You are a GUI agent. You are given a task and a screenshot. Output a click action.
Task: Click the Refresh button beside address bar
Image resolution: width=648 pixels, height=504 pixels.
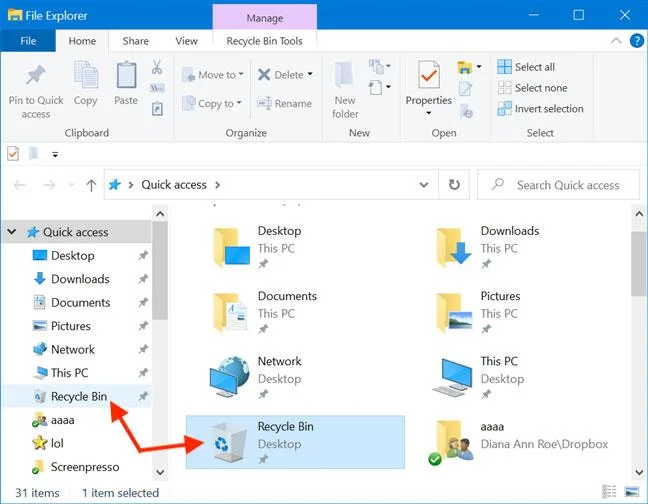pos(454,184)
